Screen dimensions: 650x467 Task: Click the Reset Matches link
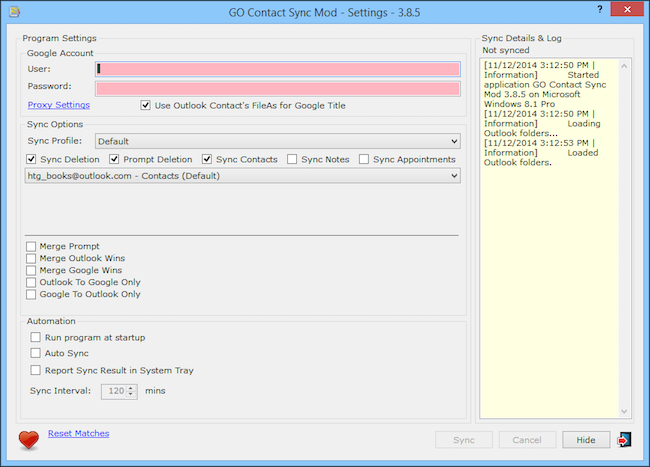[x=78, y=433]
